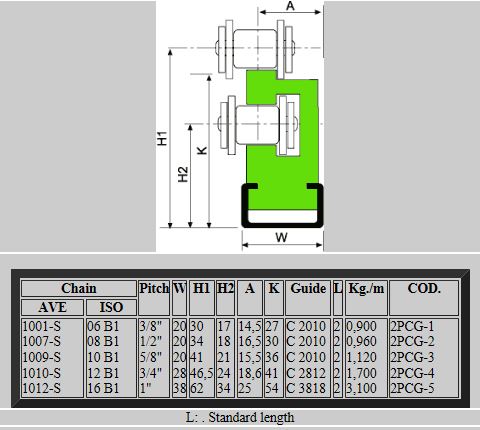The image size is (480, 430).
Task: Select chain '1007-S' in the AVE column
Action: pyautogui.click(x=42, y=342)
